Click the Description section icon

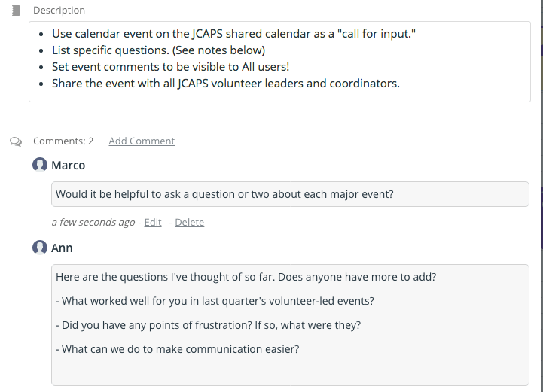coord(16,11)
